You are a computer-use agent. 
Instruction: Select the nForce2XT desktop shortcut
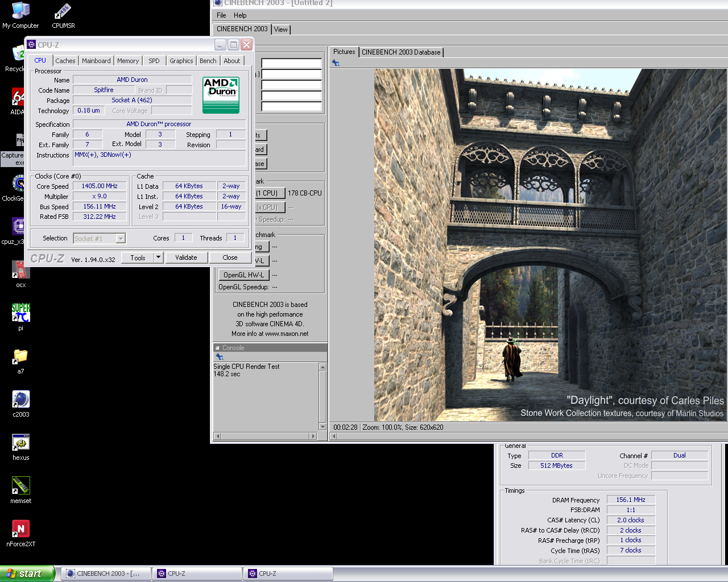[20, 534]
